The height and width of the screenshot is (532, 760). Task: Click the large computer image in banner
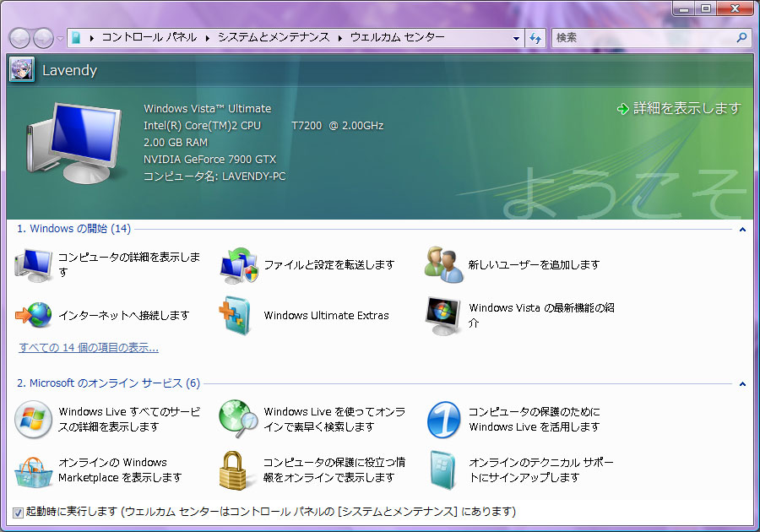(73, 143)
